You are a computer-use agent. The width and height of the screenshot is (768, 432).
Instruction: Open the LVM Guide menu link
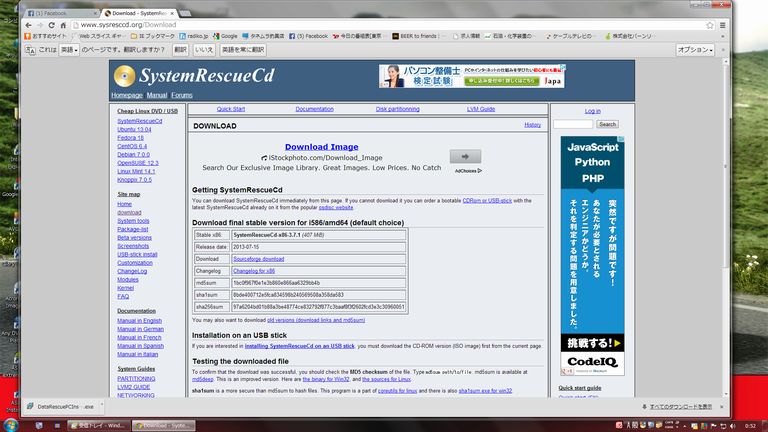pyautogui.click(x=481, y=109)
